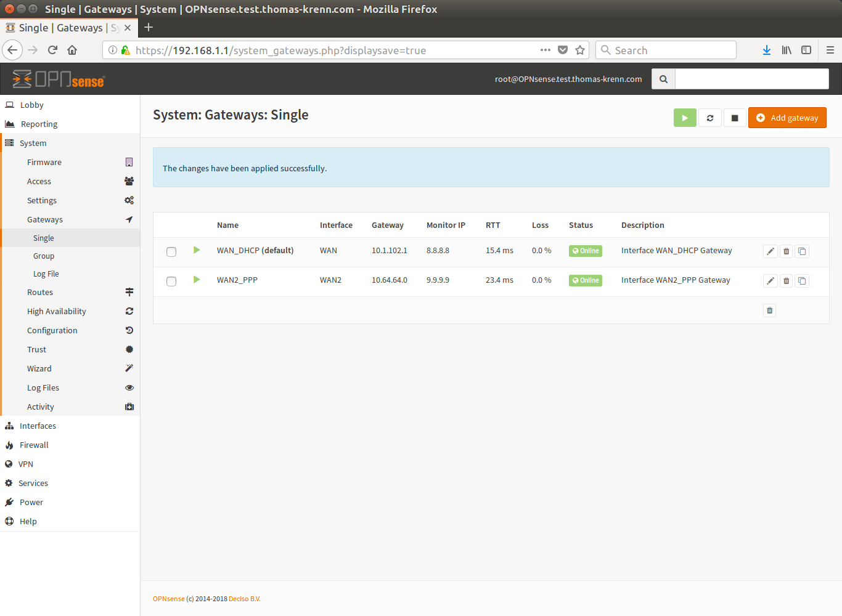Screen dimensions: 842x616
Task: Toggle the WAN2_PPP green enabled arrow
Action: 197,280
